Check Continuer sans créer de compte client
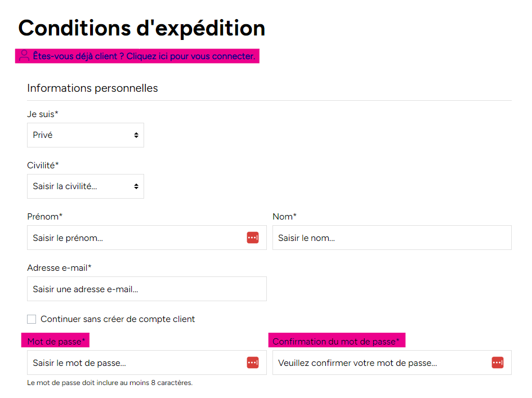532x398 pixels. [x=32, y=319]
